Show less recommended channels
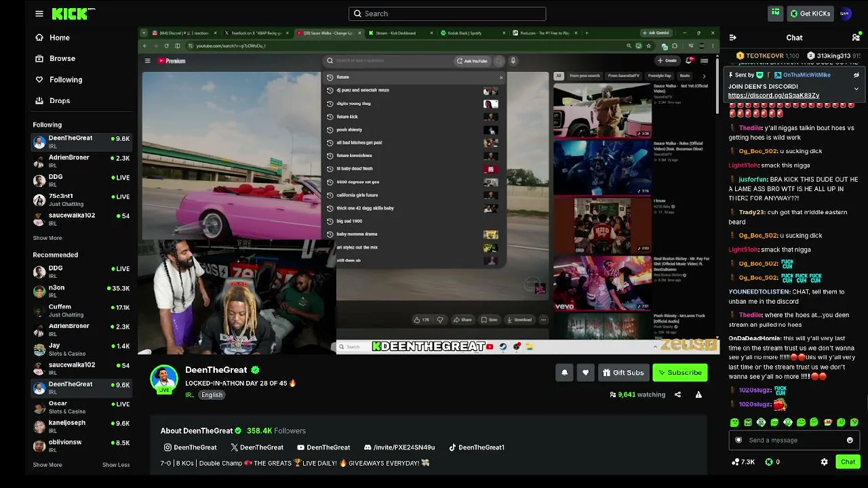The image size is (868, 488). [x=116, y=465]
